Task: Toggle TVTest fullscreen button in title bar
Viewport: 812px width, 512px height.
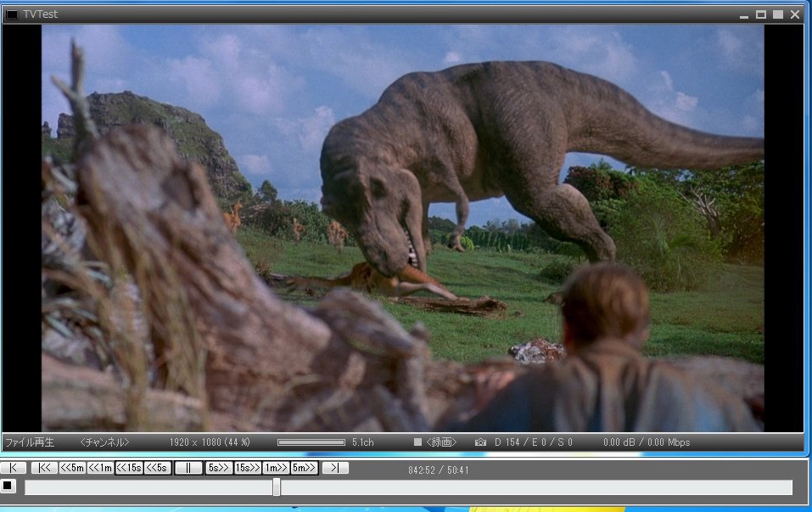Action: (x=778, y=14)
